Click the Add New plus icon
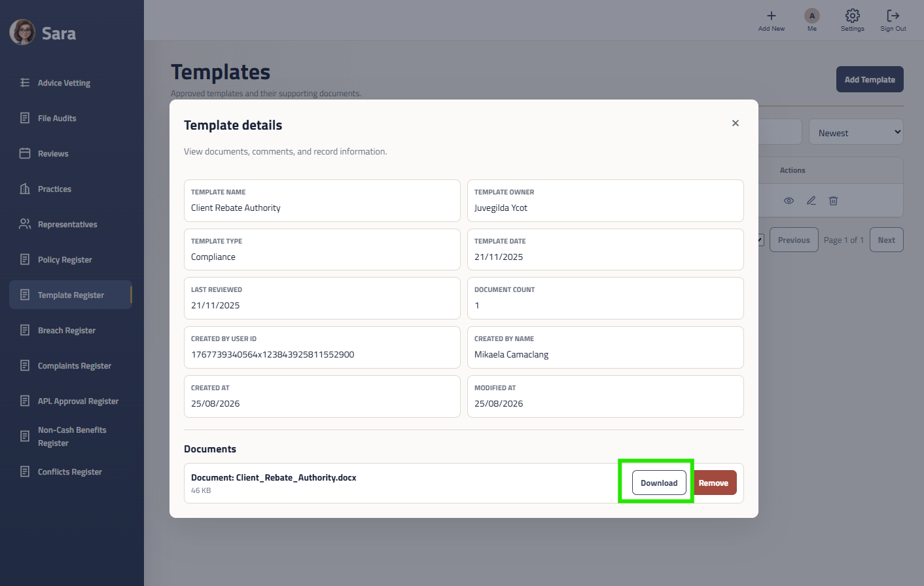 [771, 16]
